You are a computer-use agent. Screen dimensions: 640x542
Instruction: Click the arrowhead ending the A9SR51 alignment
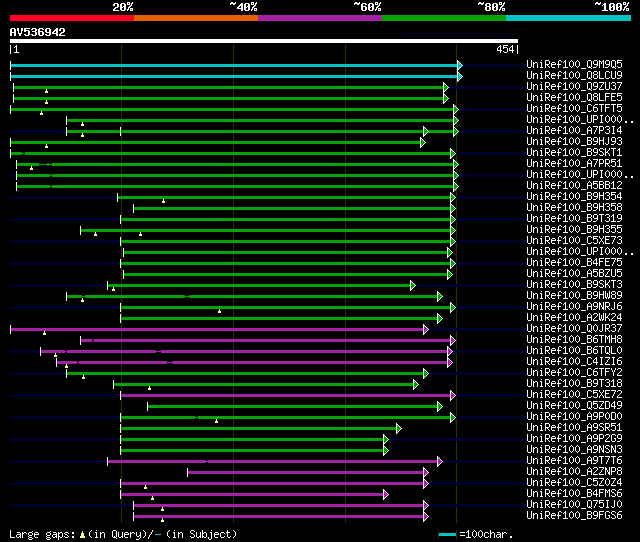point(399,429)
